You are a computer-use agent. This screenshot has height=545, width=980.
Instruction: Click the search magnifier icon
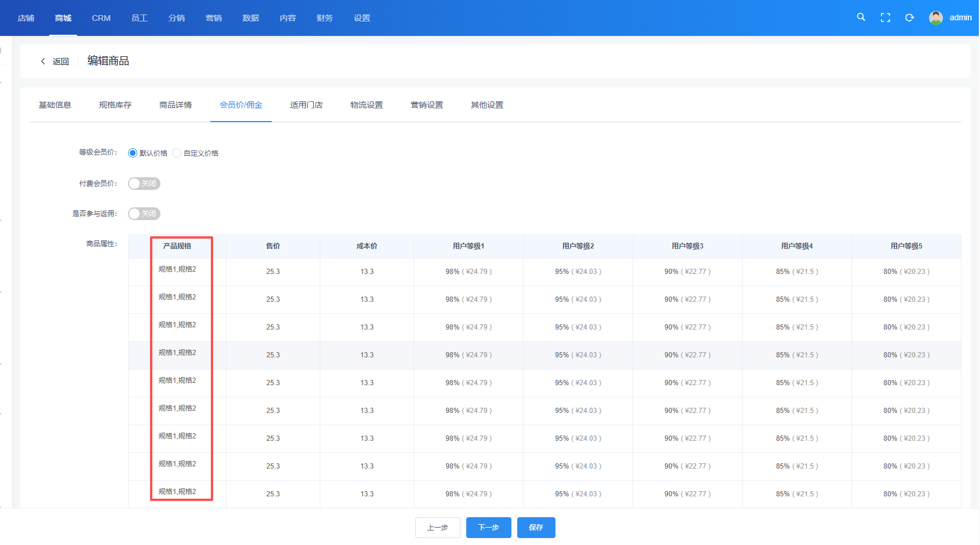coord(861,17)
